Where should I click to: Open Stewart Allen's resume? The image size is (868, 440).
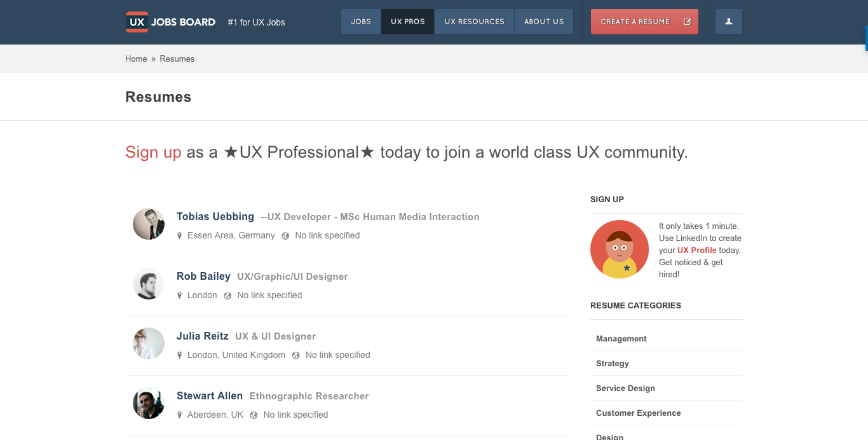(210, 395)
